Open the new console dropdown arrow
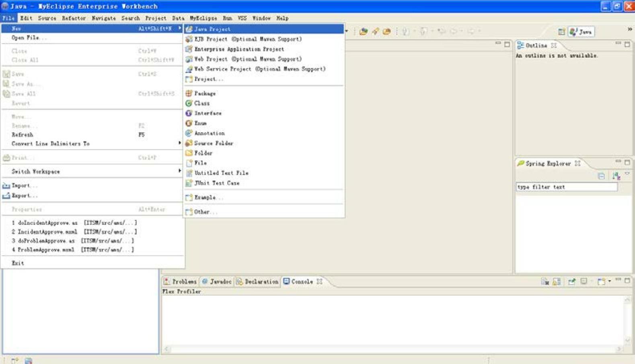Screen dimensions: 635x364 click(x=610, y=281)
